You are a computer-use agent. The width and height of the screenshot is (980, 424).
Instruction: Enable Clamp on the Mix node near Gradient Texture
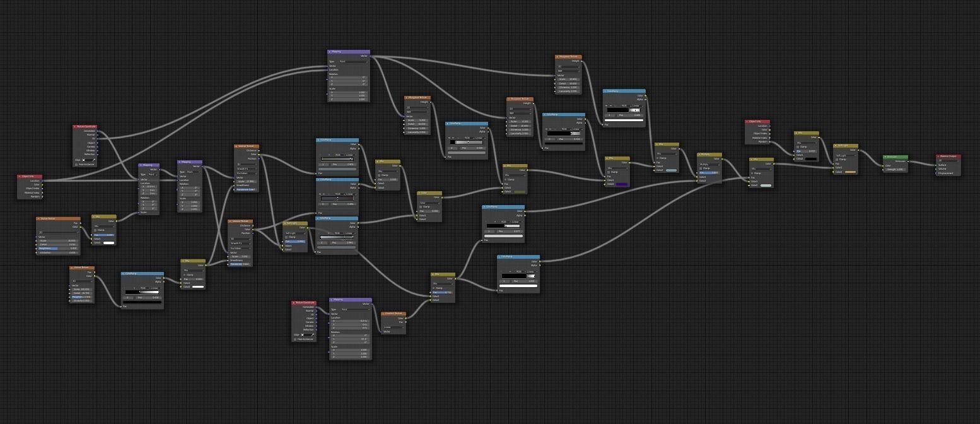pos(433,288)
